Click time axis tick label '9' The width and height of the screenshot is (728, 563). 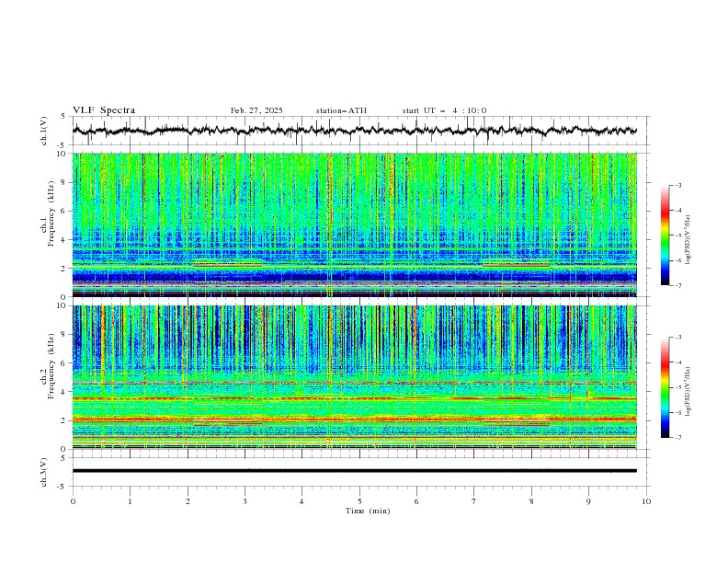588,501
